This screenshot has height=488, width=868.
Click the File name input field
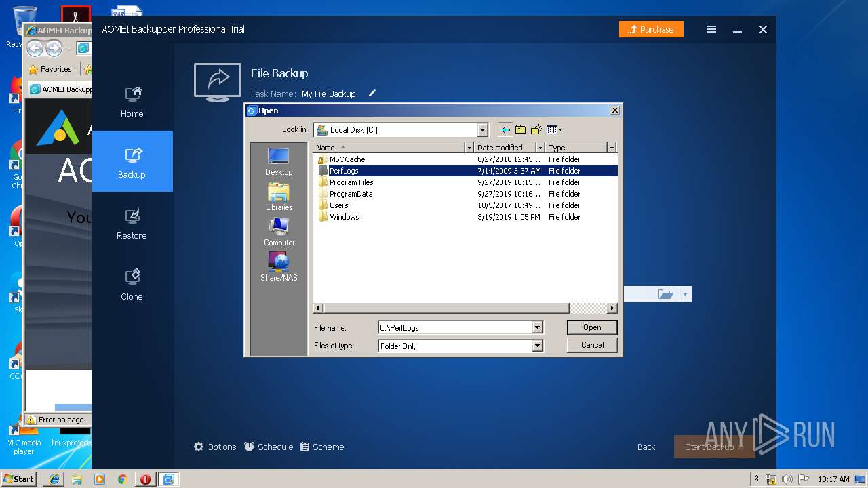point(455,327)
